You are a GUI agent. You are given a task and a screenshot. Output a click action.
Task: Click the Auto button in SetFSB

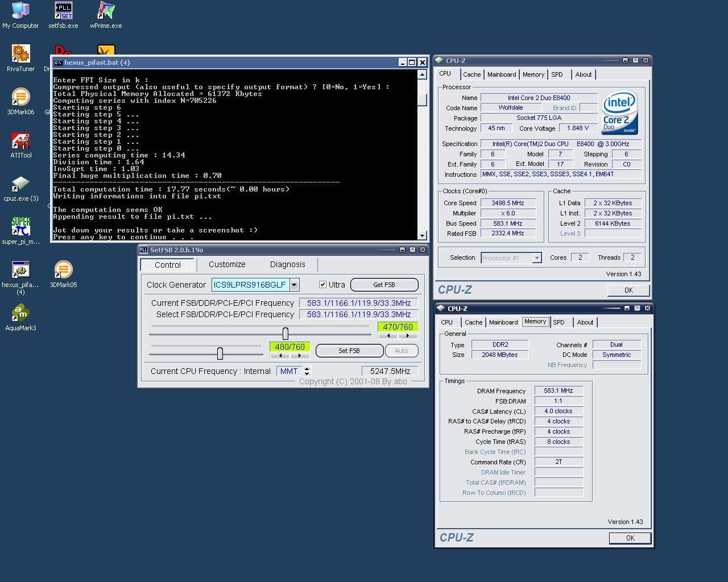tap(402, 351)
